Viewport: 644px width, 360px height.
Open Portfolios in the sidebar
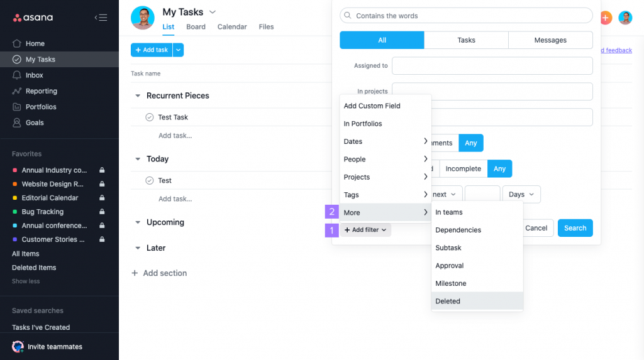40,107
